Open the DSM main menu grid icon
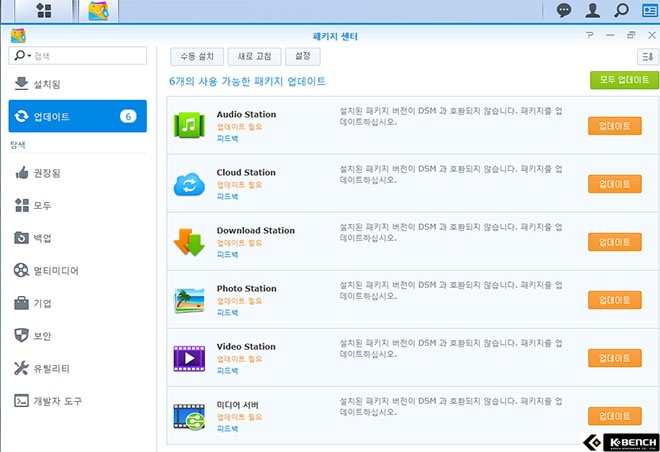Viewport: 660px width, 452px height. tap(44, 11)
